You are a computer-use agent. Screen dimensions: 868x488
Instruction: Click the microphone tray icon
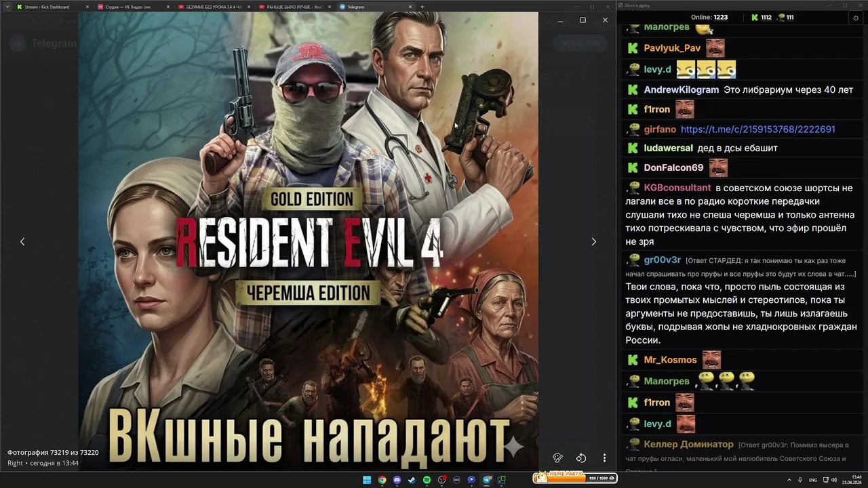(801, 480)
